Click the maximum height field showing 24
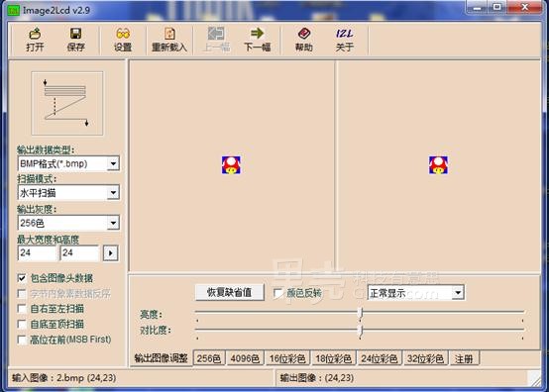Screen dimensions: 549x392 tap(79, 252)
